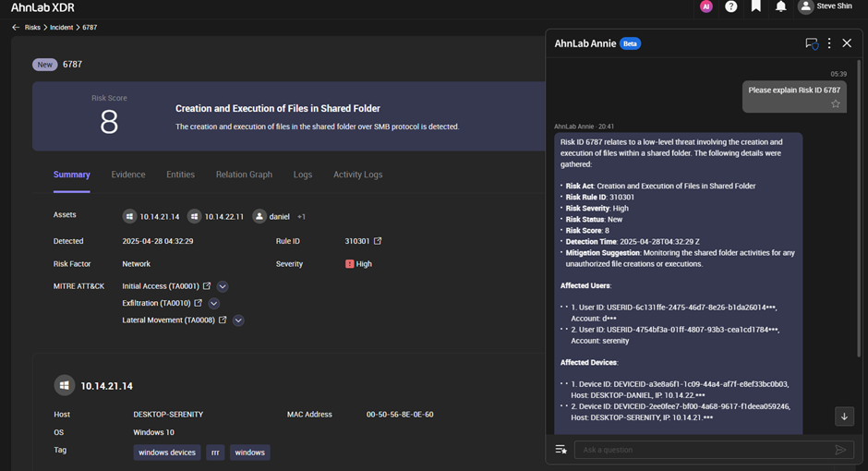
Task: Click the Windows 10 OS value
Action: pyautogui.click(x=153, y=431)
